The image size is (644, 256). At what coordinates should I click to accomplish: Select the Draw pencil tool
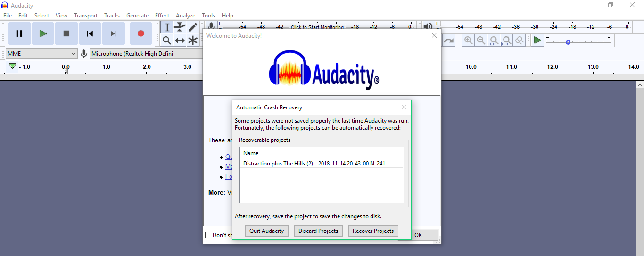pyautogui.click(x=193, y=27)
